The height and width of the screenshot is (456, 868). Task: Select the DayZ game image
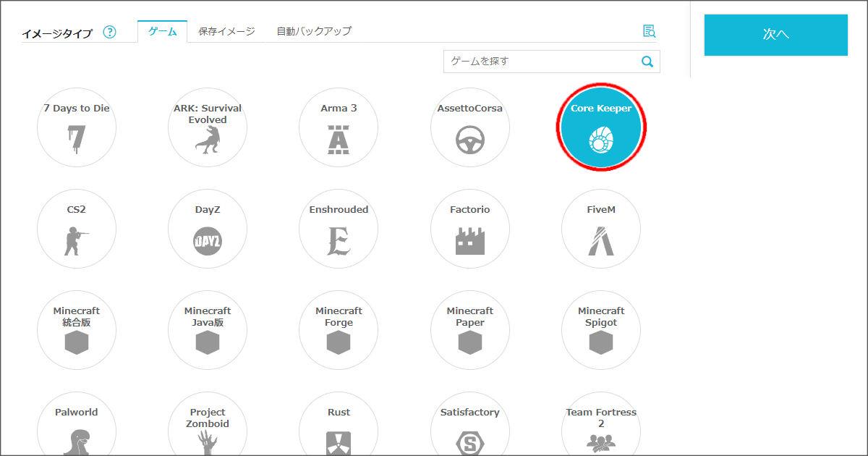[208, 229]
